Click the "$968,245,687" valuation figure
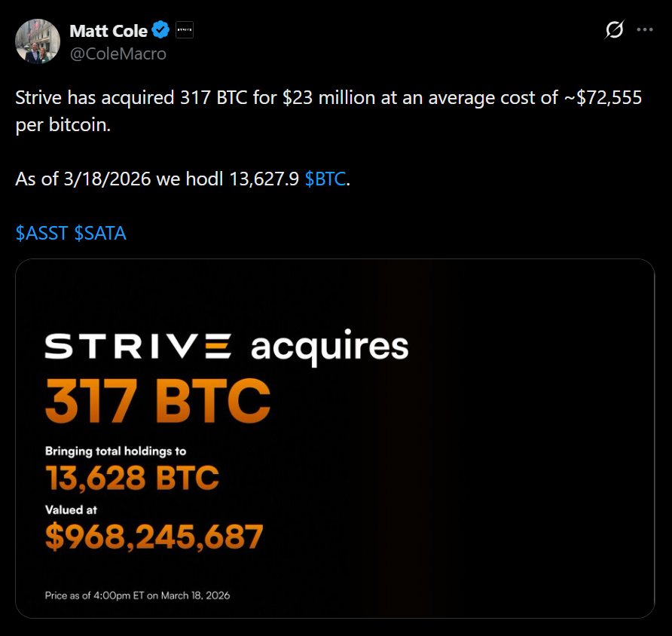Viewport: 672px width, 636px height. pos(154,536)
